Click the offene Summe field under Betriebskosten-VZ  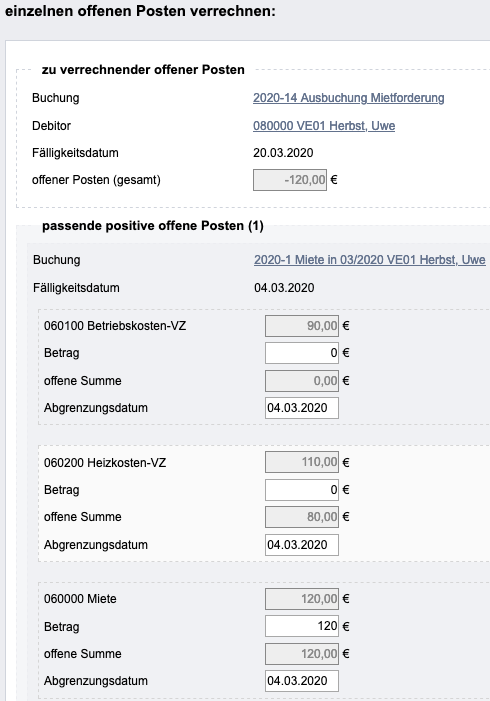point(302,380)
